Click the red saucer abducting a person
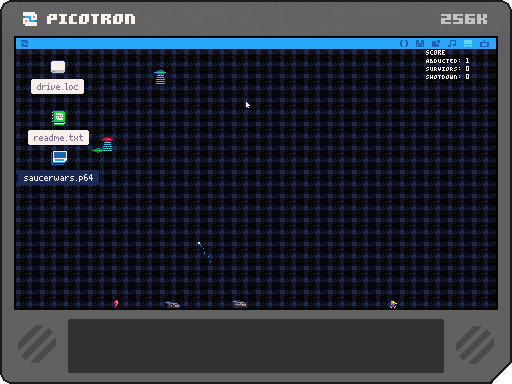This screenshot has height=384, width=512. coord(107,143)
